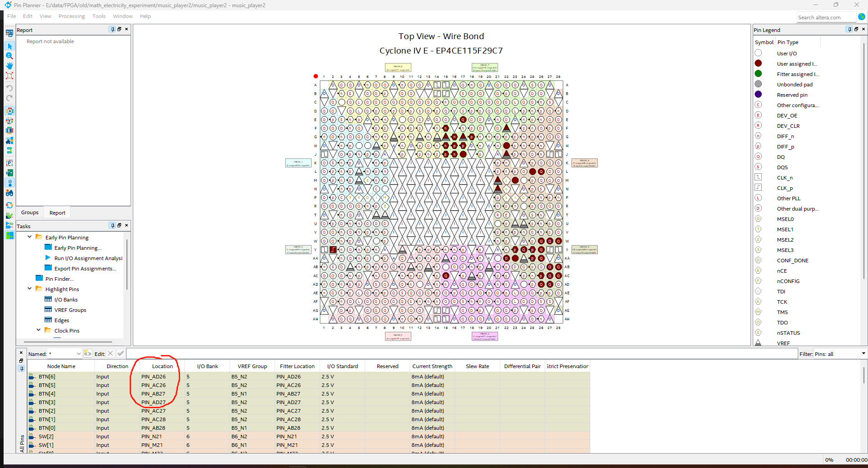The height and width of the screenshot is (468, 868).
Task: Select Run I/O Assignment Analysis task
Action: (x=88, y=258)
